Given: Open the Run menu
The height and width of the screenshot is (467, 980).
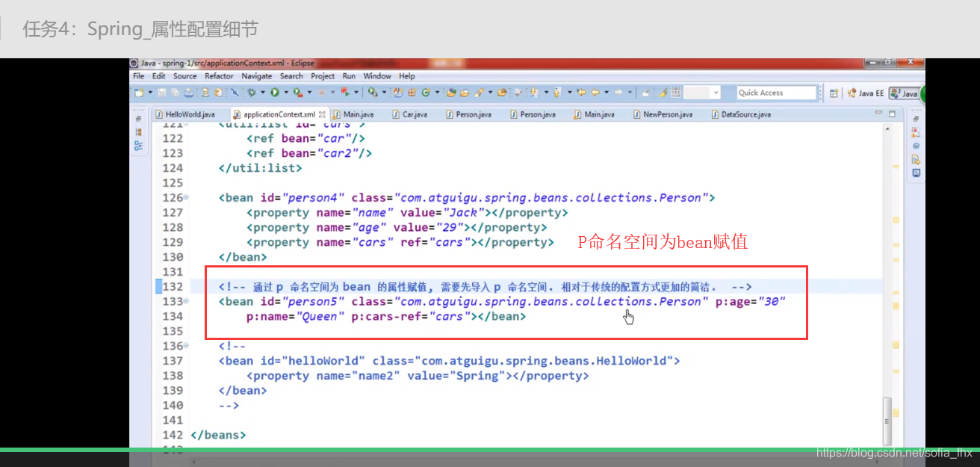Looking at the screenshot, I should (349, 76).
